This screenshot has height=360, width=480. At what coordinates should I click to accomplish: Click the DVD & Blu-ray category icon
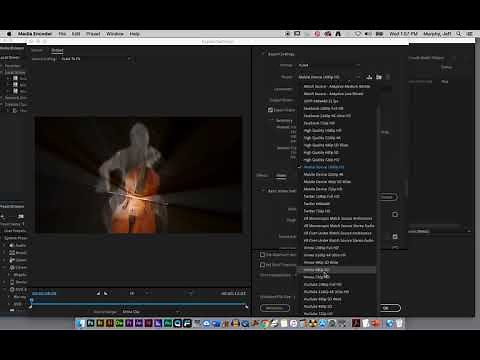coord(12,289)
